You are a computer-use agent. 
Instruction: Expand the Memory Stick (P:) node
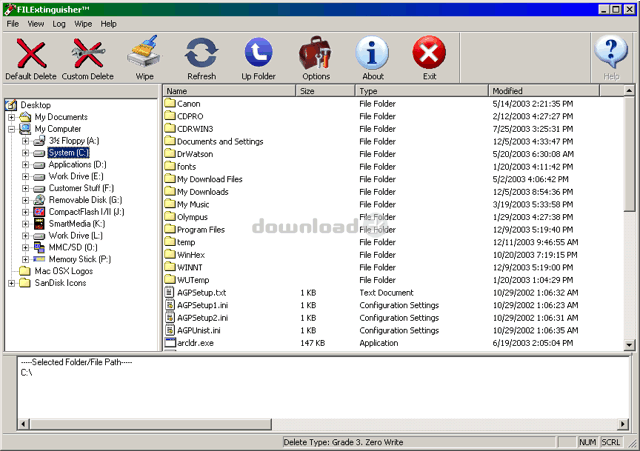tap(25, 260)
